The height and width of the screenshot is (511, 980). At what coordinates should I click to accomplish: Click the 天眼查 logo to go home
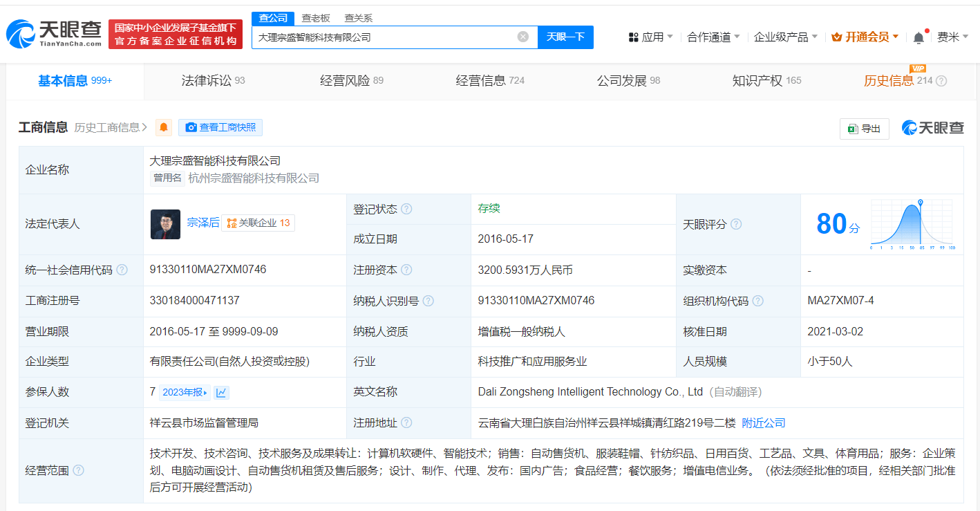coord(54,32)
